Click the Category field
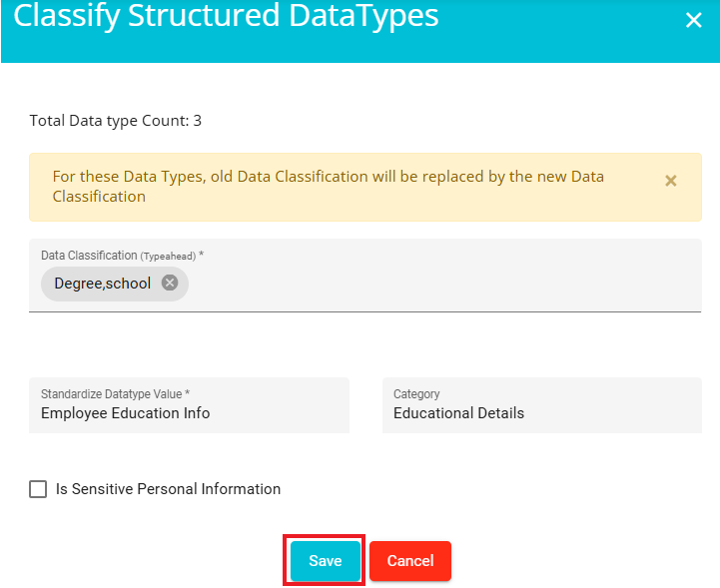Image resolution: width=720 pixels, height=588 pixels. [542, 405]
